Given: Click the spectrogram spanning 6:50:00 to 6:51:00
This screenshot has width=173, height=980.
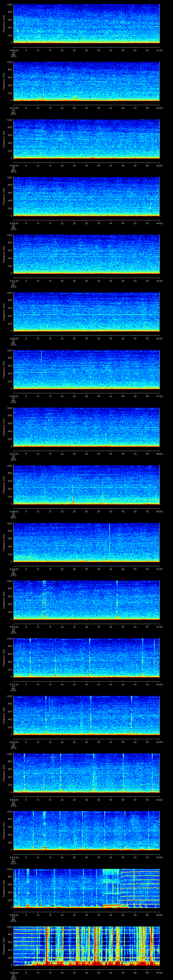Looking at the screenshot, I should pyautogui.click(x=87, y=600).
